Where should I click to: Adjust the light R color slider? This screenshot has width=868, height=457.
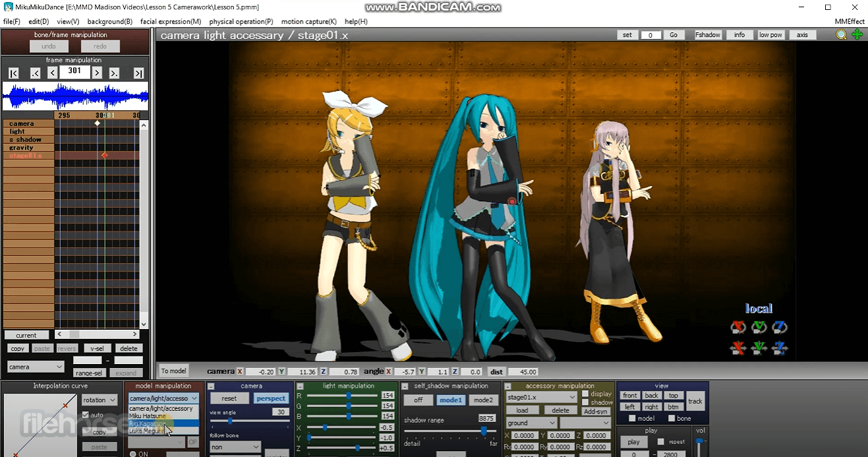[342, 396]
